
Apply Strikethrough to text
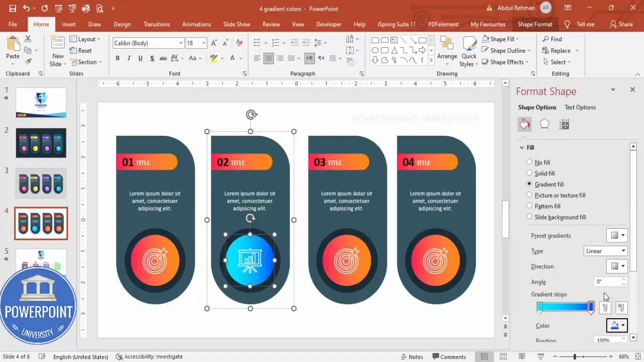tap(163, 58)
